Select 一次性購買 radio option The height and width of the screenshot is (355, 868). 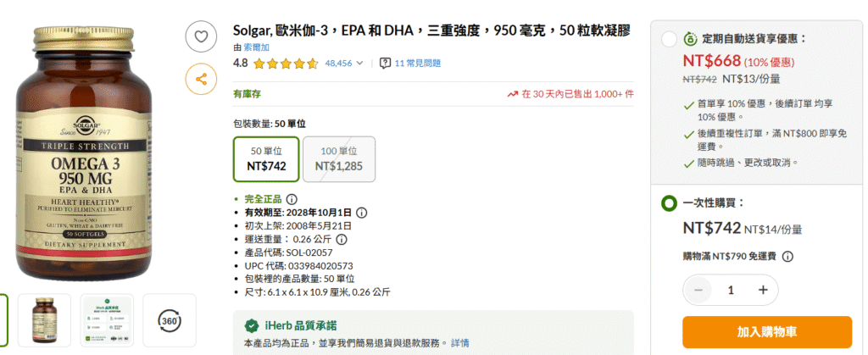click(x=670, y=203)
